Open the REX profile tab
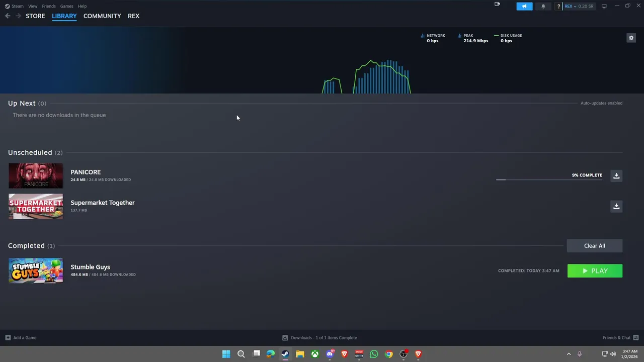The height and width of the screenshot is (362, 644). [133, 16]
